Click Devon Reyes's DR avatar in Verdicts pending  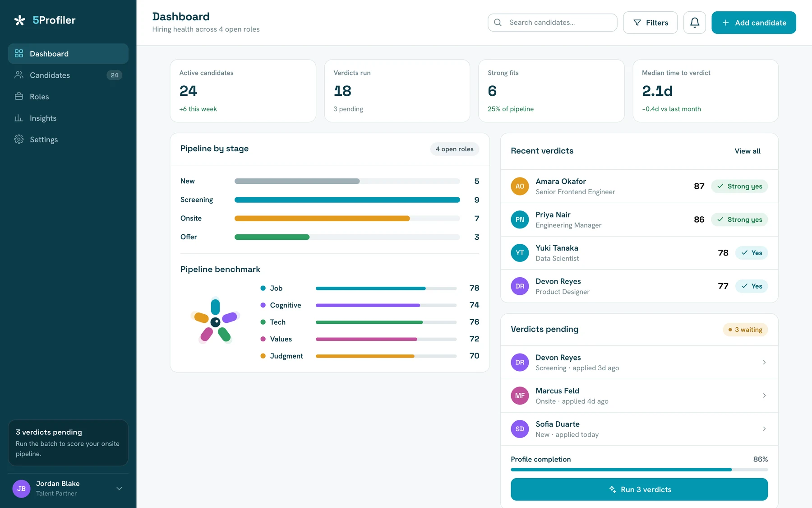click(x=520, y=363)
